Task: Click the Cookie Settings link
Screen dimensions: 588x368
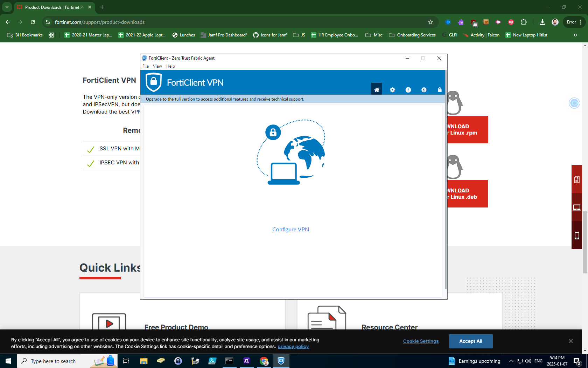Action: pyautogui.click(x=421, y=341)
